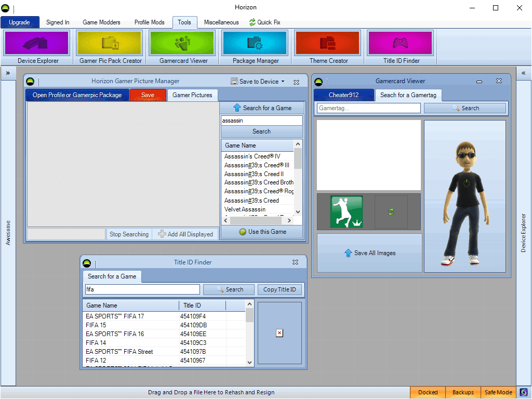Click Search under the assassin field
The image size is (532, 399).
pyautogui.click(x=262, y=131)
